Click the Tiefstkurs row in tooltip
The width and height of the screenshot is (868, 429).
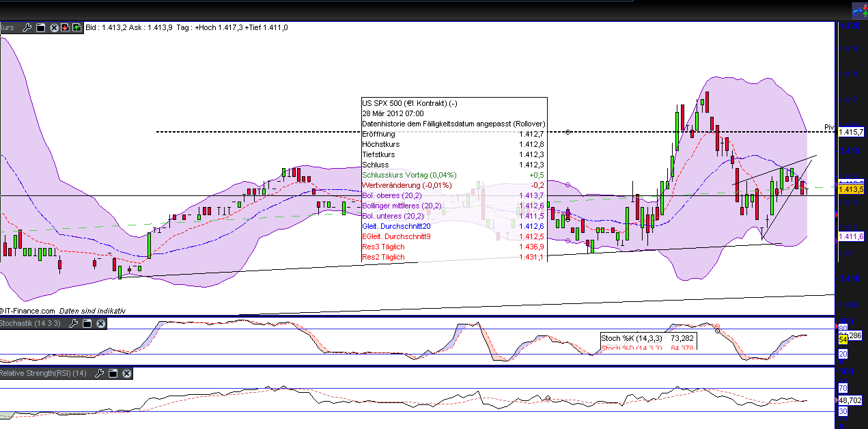[x=453, y=154]
